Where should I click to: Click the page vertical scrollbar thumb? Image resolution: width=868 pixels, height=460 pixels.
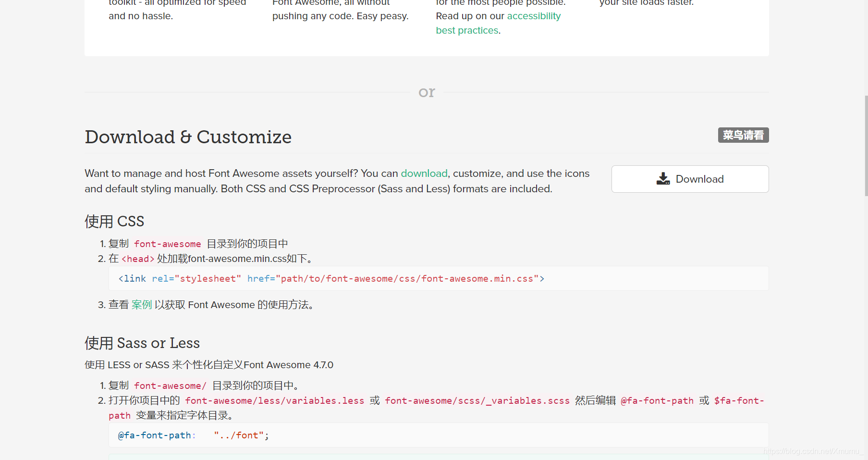coord(866,146)
